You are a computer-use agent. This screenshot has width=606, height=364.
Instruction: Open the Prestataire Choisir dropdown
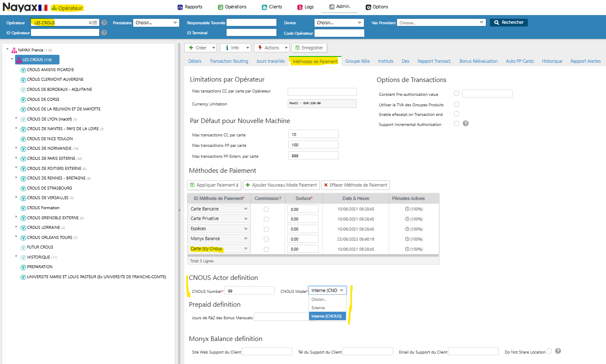pos(156,23)
